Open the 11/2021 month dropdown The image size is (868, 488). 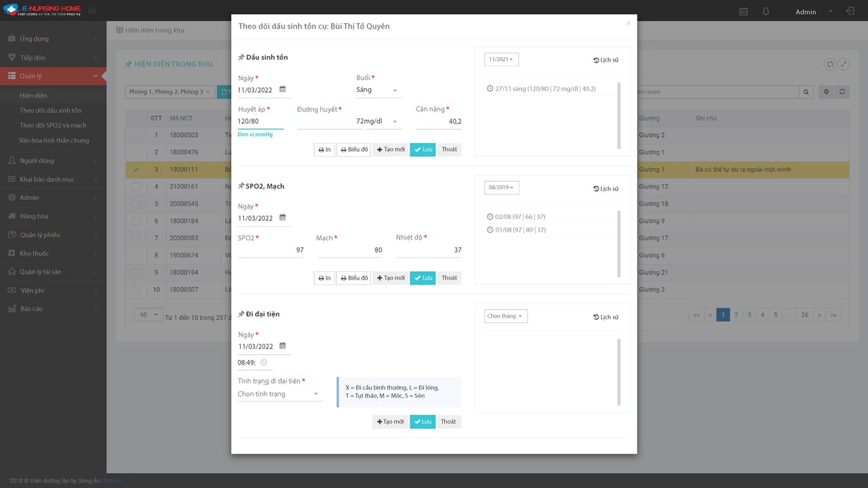[501, 60]
